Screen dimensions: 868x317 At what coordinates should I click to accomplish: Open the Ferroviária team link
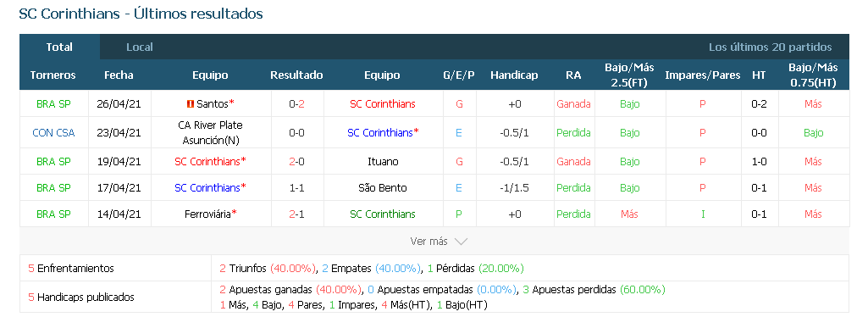pos(207,214)
